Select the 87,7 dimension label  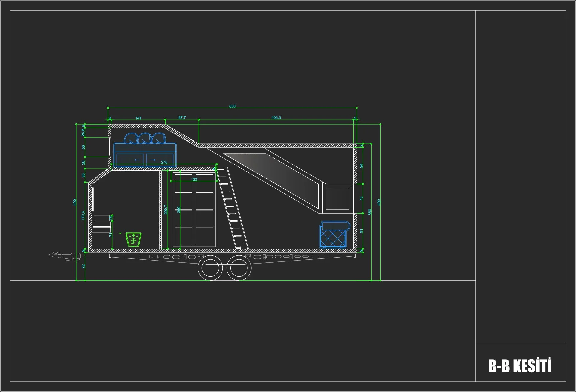point(182,117)
